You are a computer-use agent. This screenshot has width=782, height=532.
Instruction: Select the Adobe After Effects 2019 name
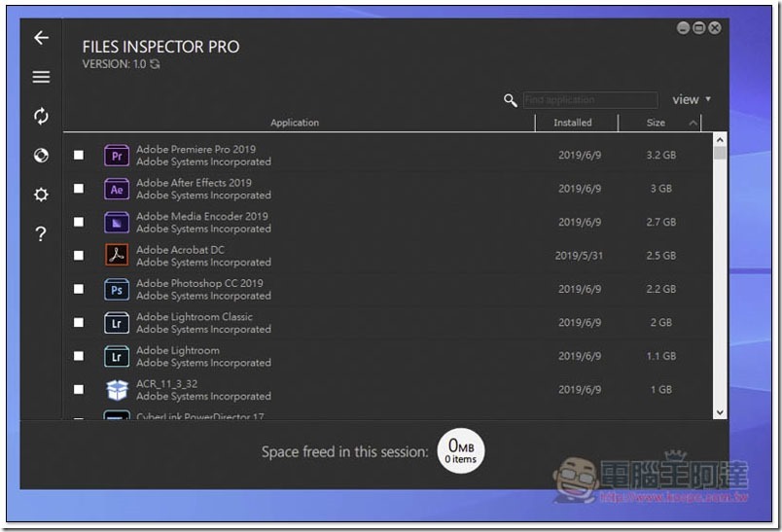click(x=194, y=183)
